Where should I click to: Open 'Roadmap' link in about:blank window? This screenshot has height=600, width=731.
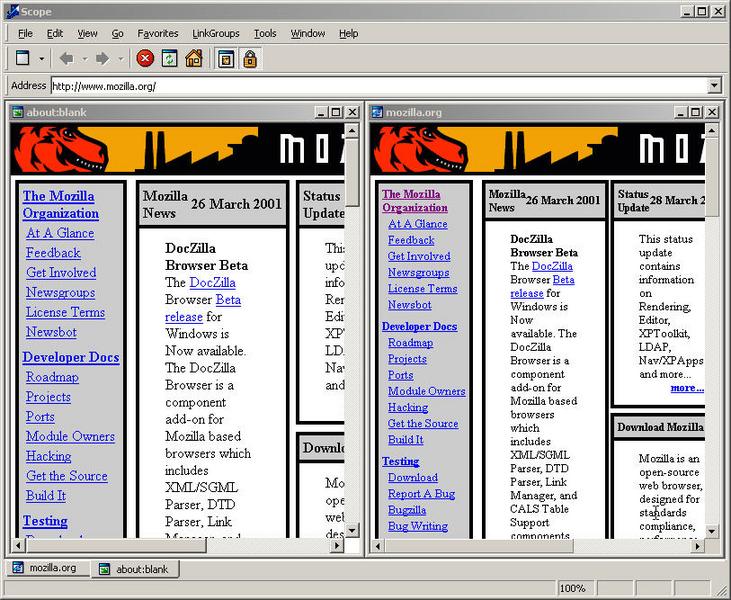52,377
